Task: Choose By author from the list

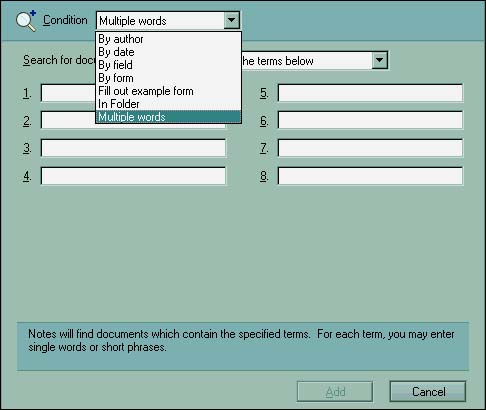Action: (x=168, y=39)
